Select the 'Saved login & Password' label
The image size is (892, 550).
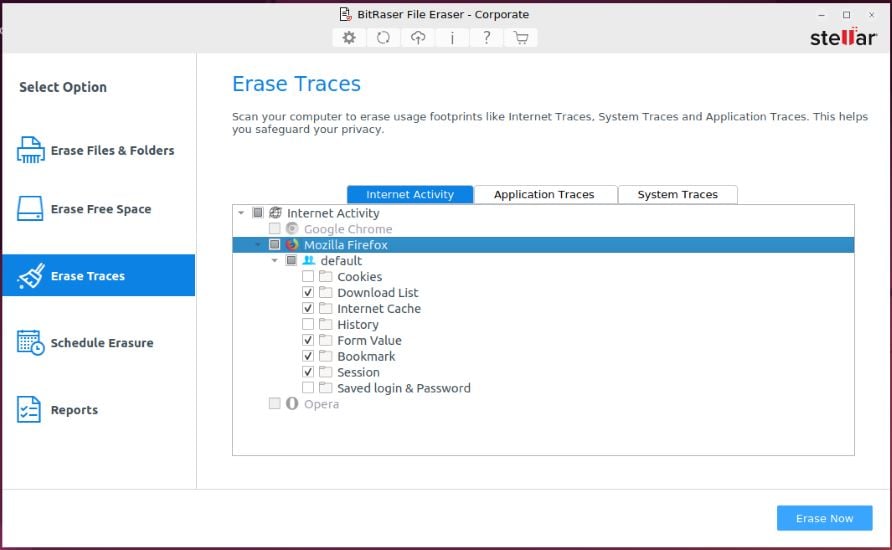(x=404, y=388)
